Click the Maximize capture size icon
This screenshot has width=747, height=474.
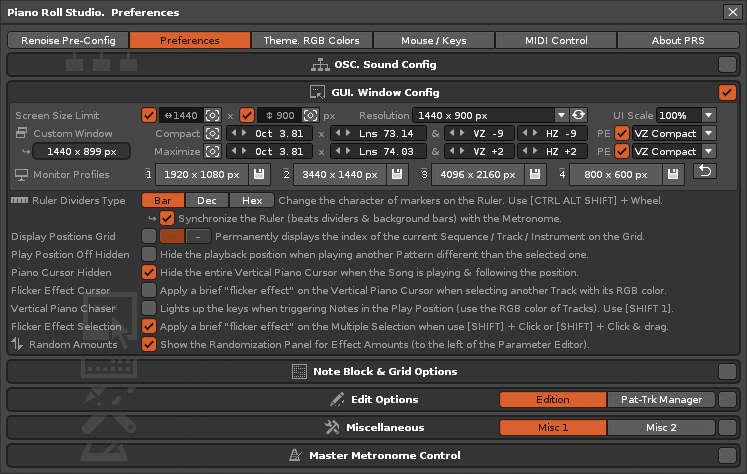point(212,151)
